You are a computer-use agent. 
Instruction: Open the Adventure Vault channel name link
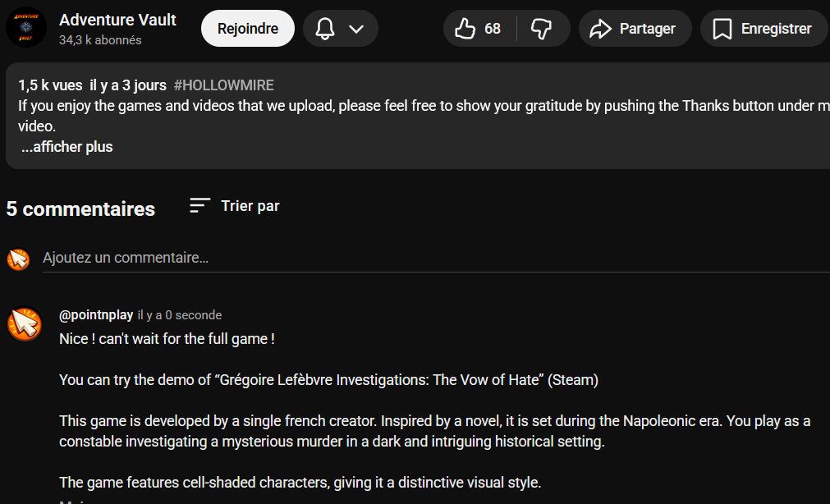pos(117,20)
